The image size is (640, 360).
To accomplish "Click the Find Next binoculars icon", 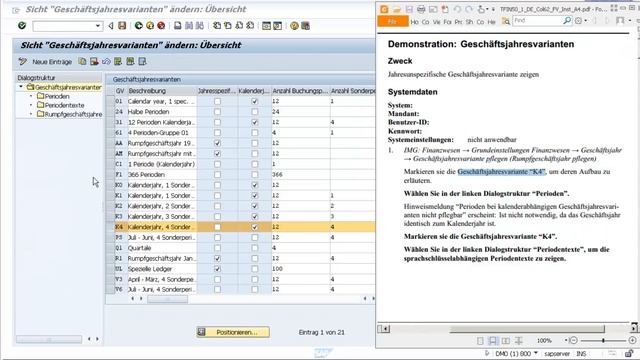I will pyautogui.click(x=200, y=26).
